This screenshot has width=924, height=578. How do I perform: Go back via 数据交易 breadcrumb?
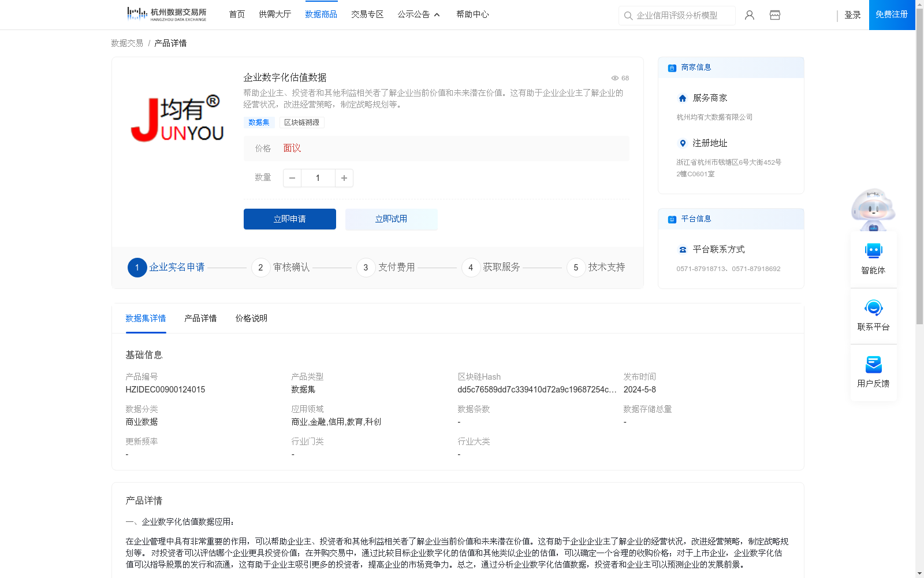pos(127,43)
